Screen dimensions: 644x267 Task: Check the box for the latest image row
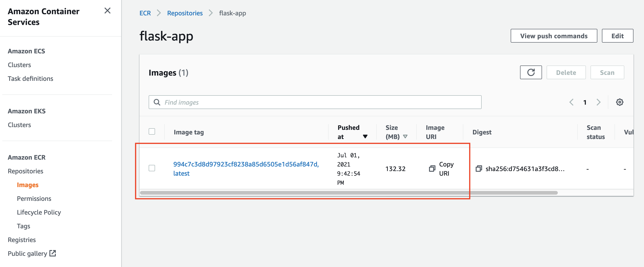coord(152,168)
